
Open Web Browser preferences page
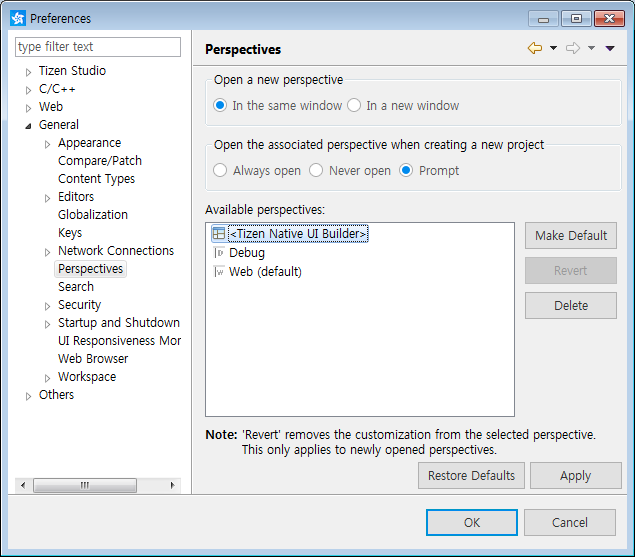93,359
